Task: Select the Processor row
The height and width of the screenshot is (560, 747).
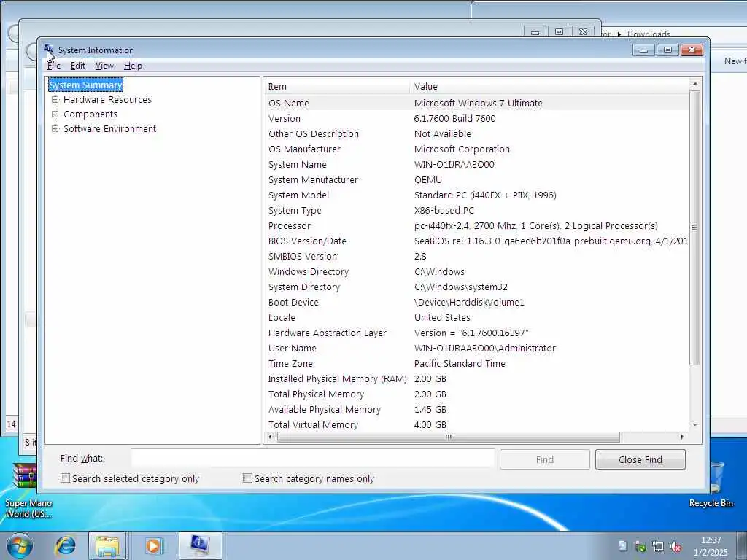Action: (x=476, y=226)
